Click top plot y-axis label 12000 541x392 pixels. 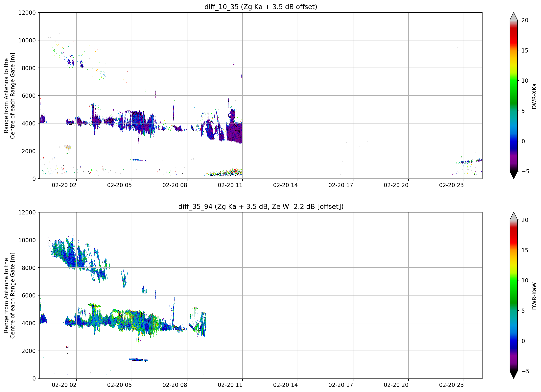[x=27, y=13]
